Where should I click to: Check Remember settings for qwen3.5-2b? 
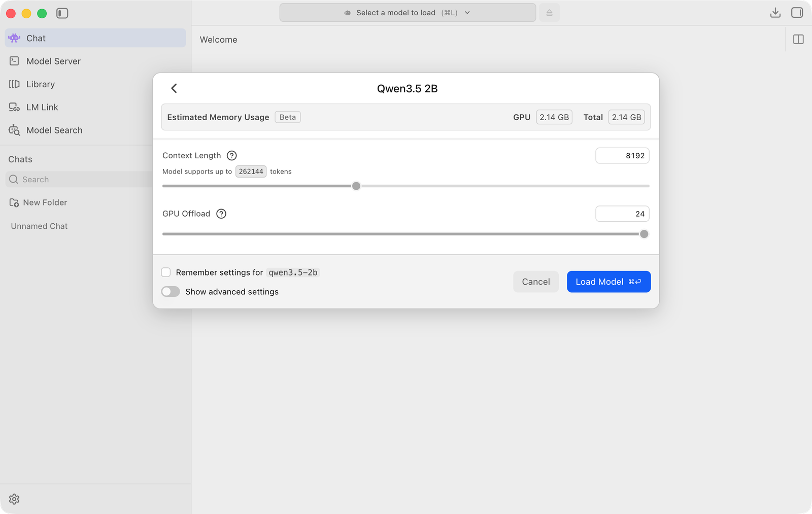(x=166, y=272)
